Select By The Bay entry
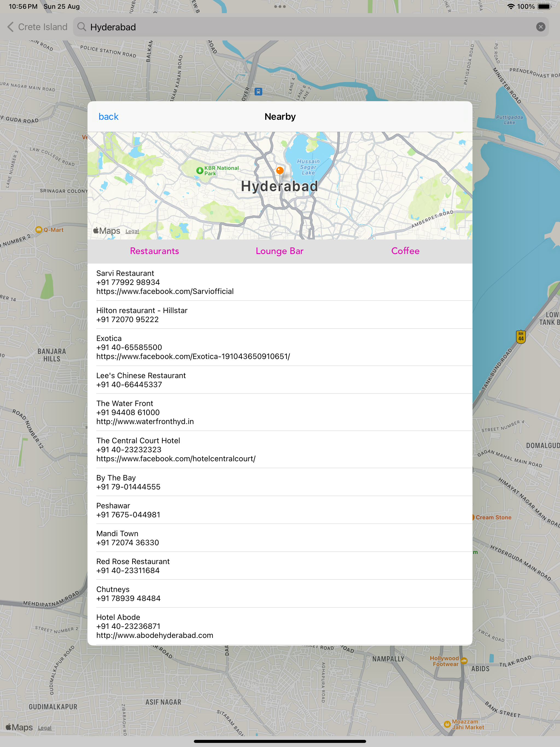Image resolution: width=560 pixels, height=747 pixels. pos(280,482)
